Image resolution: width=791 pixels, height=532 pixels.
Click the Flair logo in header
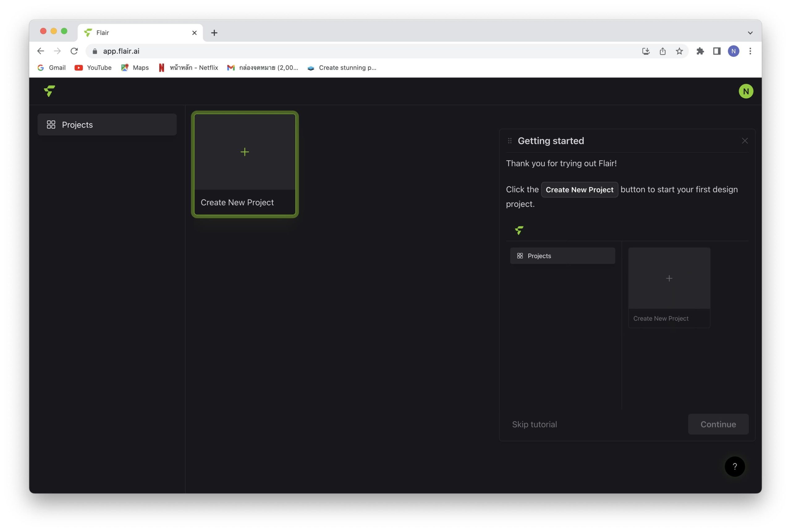point(49,91)
